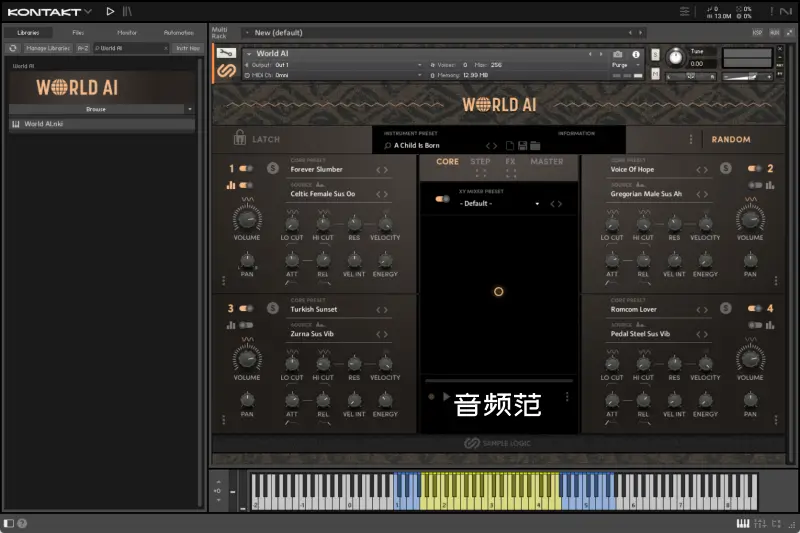The image size is (800, 533).
Task: Click layer 1 VOLUME knob
Action: tap(247, 219)
